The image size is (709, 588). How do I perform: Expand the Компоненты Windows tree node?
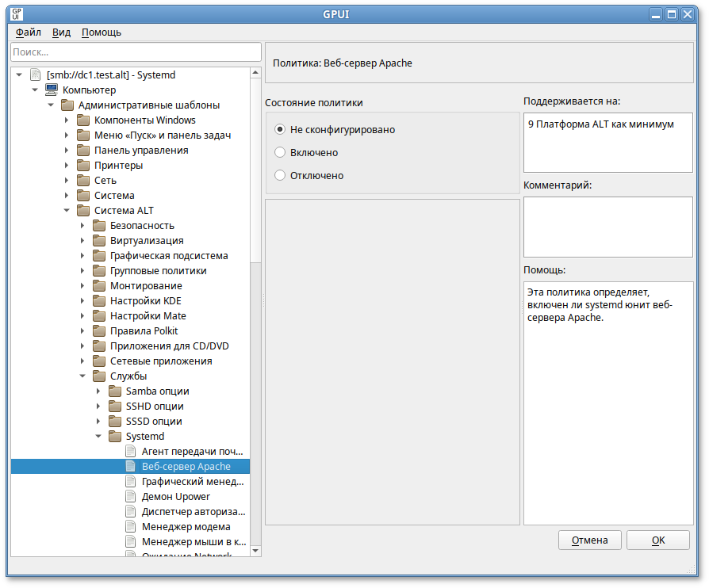point(67,120)
